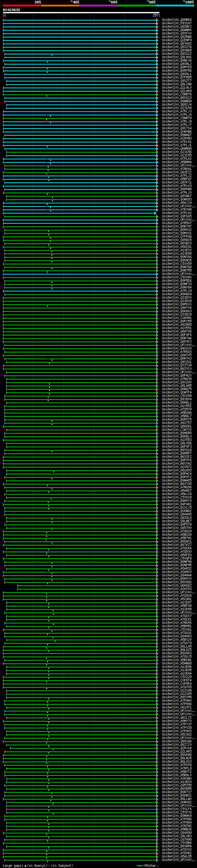Select label UniRef100_Q6YA92
The image size is (197, 868).
click(x=176, y=43)
